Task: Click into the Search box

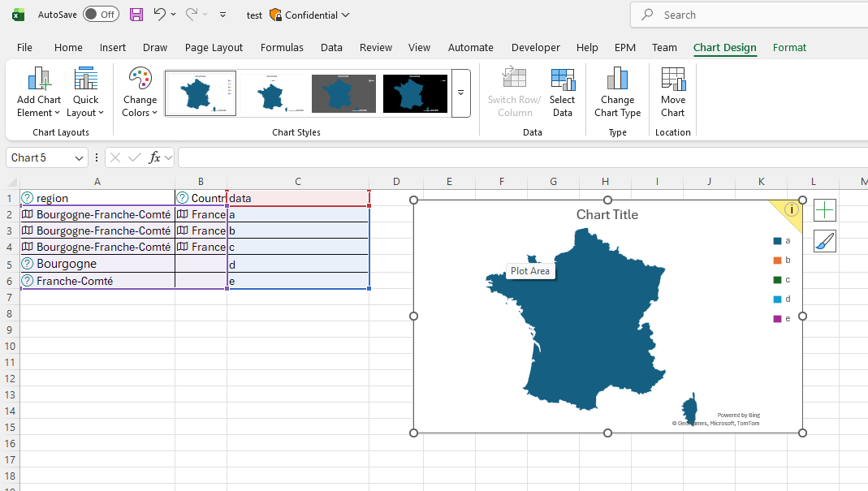Action: point(749,15)
